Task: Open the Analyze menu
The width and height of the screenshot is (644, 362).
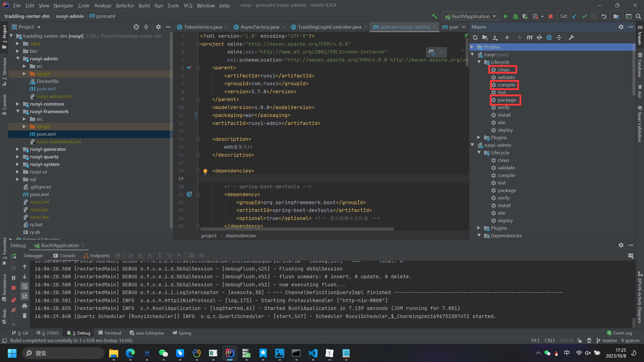Action: (x=103, y=5)
